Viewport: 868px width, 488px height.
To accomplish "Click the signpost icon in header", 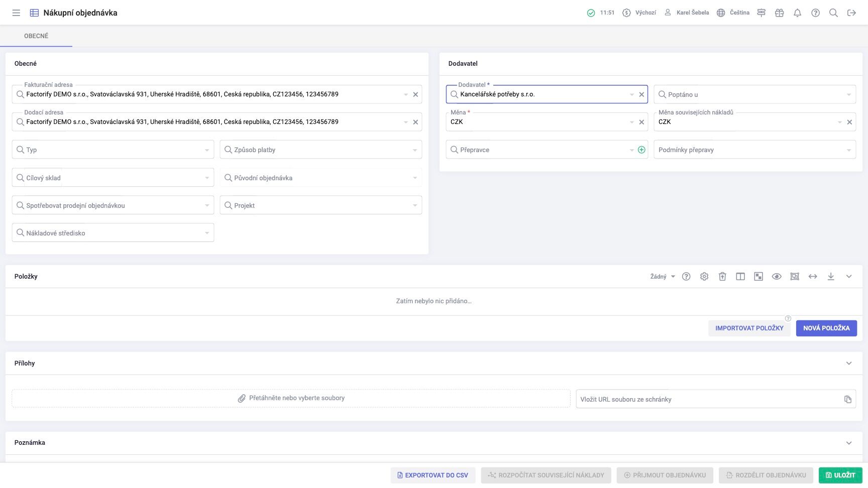I will [x=761, y=13].
